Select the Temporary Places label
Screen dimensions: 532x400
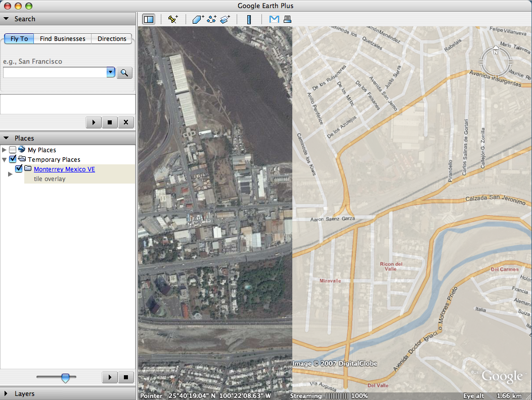[x=54, y=159]
